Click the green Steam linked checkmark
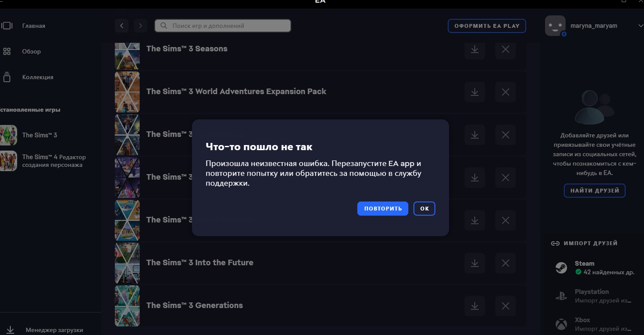Image resolution: width=644 pixels, height=335 pixels. pyautogui.click(x=578, y=272)
